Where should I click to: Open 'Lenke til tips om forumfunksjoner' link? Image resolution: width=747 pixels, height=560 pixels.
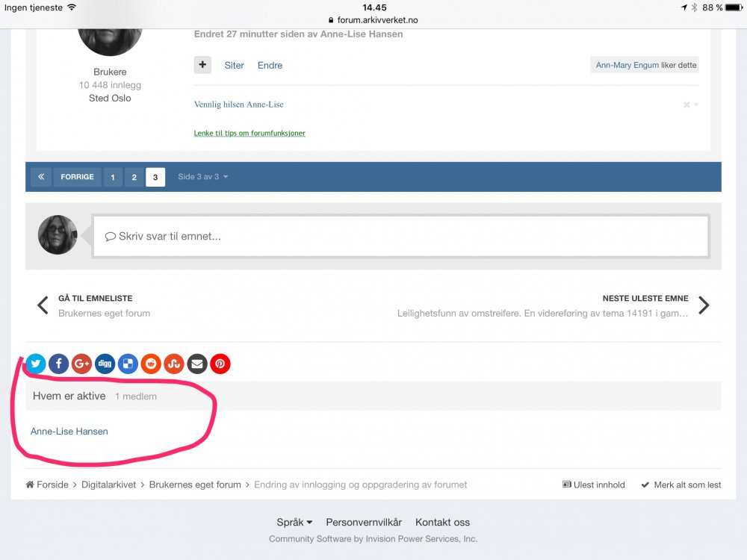(249, 133)
